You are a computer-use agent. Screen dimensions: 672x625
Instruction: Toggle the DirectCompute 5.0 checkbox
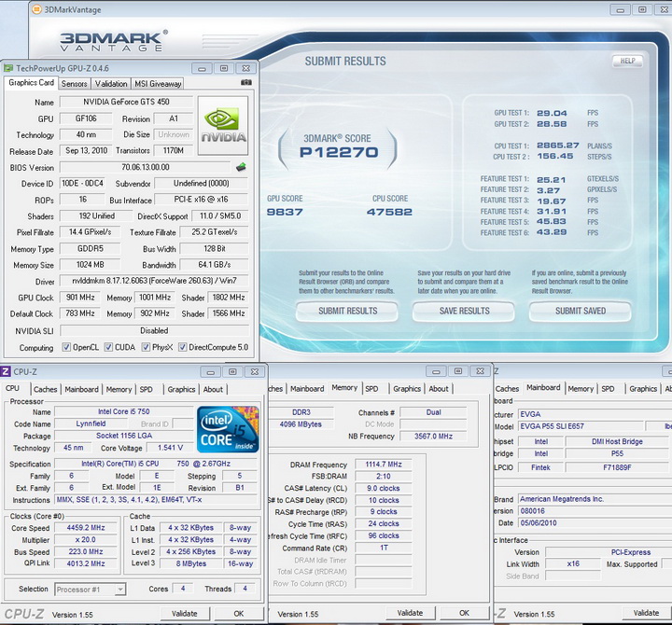tap(183, 347)
